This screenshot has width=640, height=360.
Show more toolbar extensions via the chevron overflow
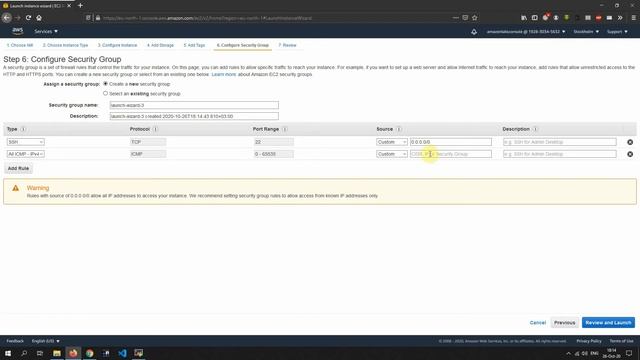click(620, 18)
